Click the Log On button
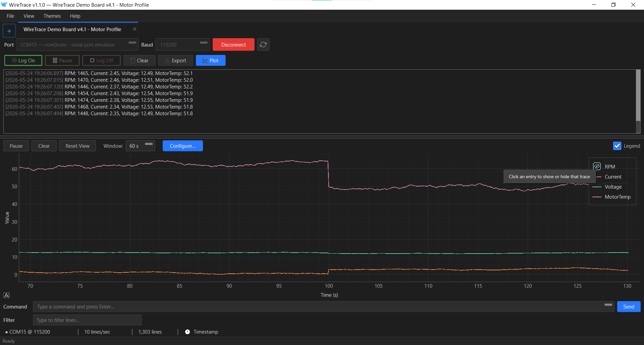This screenshot has width=644, height=345. click(x=23, y=61)
